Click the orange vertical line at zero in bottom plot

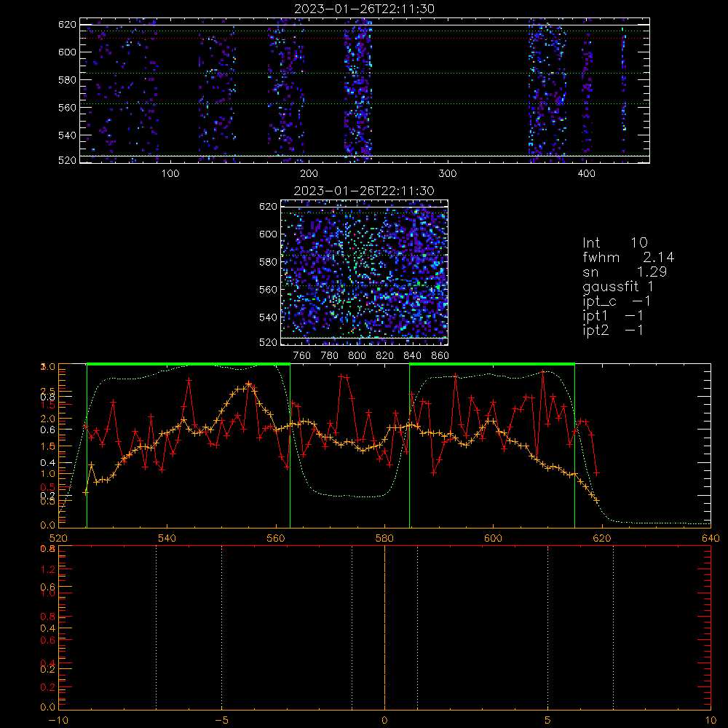pos(384,627)
